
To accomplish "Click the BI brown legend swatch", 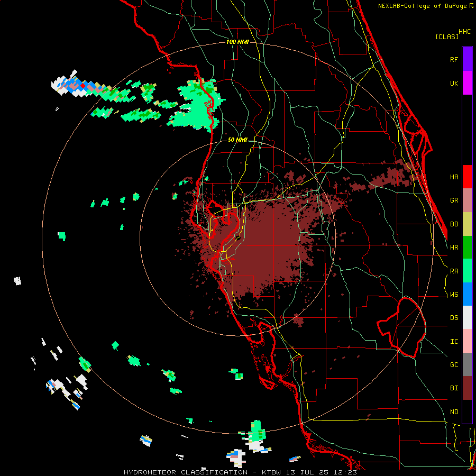I will pos(467,388).
